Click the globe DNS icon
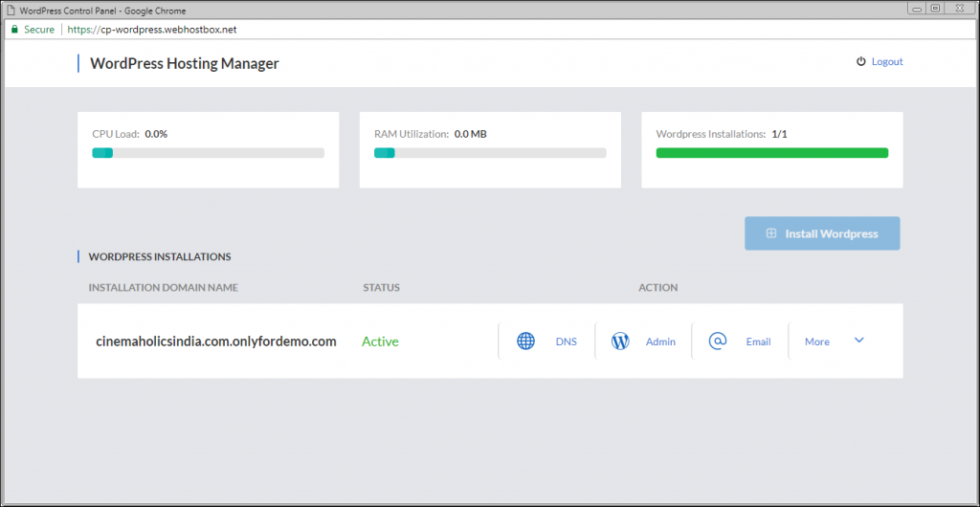980x507 pixels. 525,342
